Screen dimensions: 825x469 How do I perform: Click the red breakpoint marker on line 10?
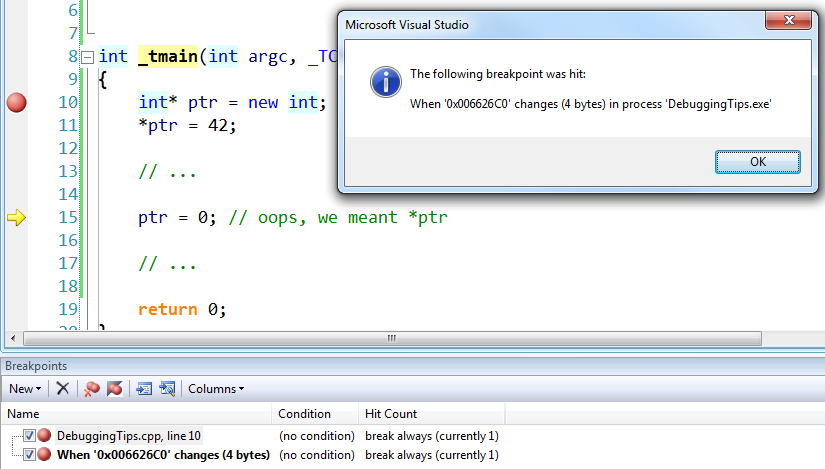point(16,102)
